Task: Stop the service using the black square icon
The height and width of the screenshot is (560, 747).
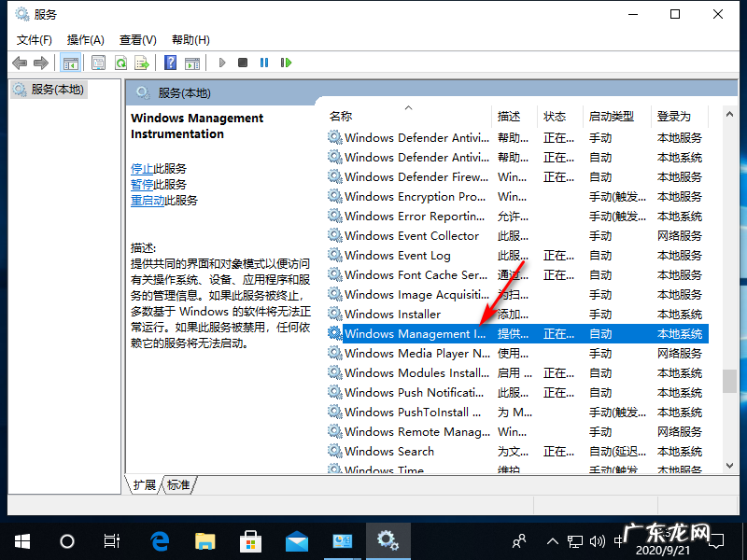Action: (242, 63)
